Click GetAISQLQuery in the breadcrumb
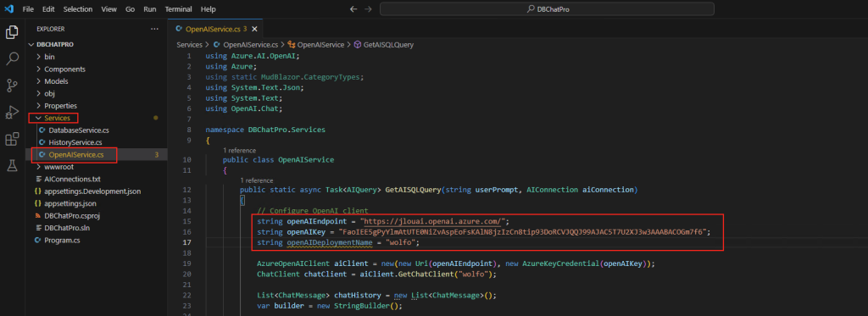868x316 pixels. [x=384, y=45]
